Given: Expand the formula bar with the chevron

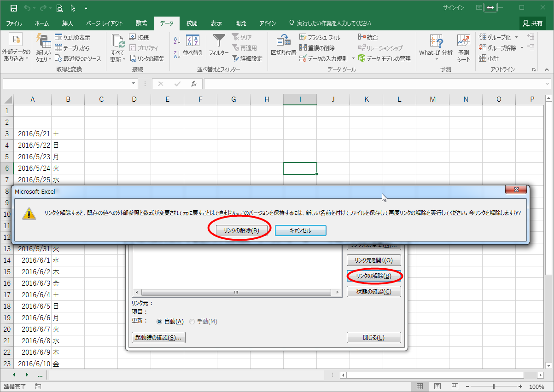Looking at the screenshot, I should (x=548, y=84).
